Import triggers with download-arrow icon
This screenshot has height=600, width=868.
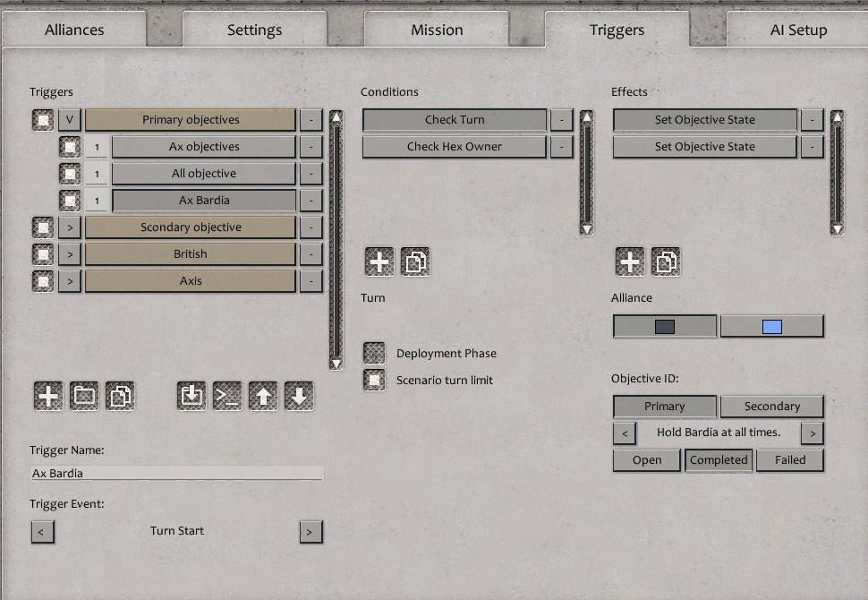(x=191, y=396)
